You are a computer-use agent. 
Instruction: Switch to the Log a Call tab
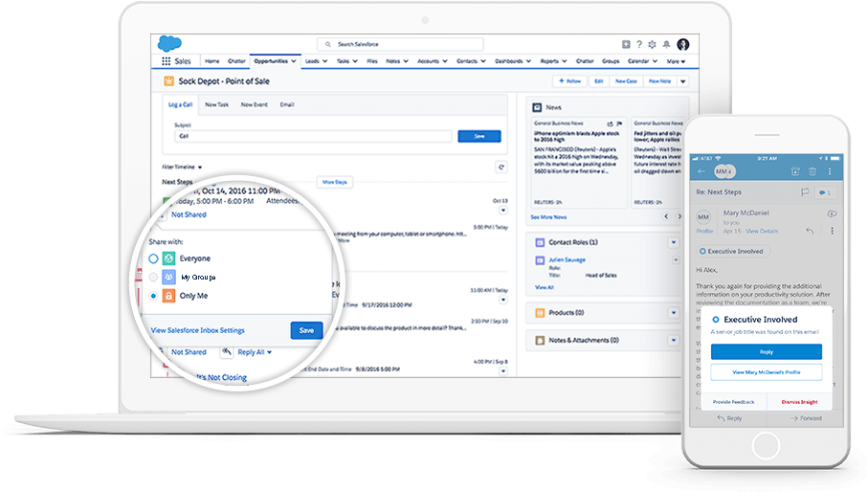(181, 104)
